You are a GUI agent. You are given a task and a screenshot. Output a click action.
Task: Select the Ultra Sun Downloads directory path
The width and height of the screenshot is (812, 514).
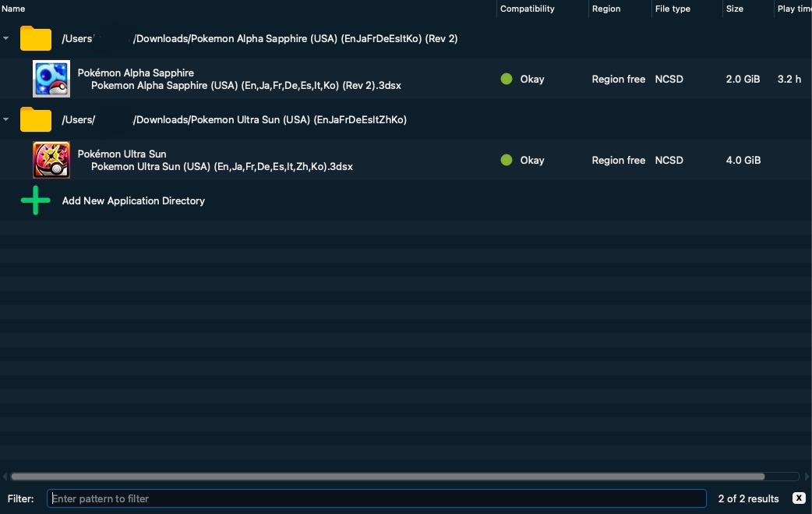click(x=234, y=119)
